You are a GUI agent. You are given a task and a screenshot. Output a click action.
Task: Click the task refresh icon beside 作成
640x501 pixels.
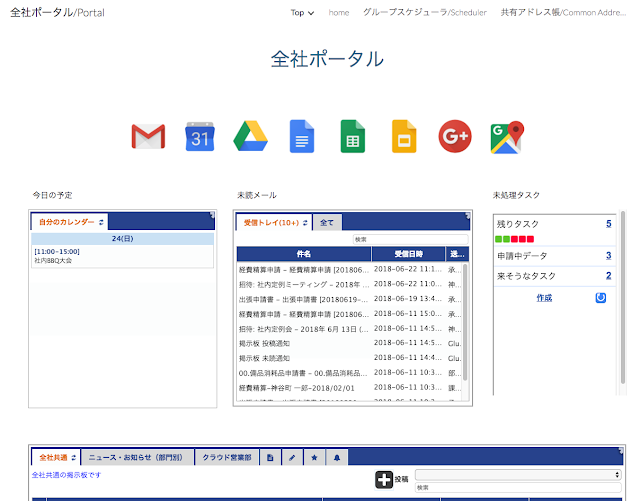click(601, 297)
